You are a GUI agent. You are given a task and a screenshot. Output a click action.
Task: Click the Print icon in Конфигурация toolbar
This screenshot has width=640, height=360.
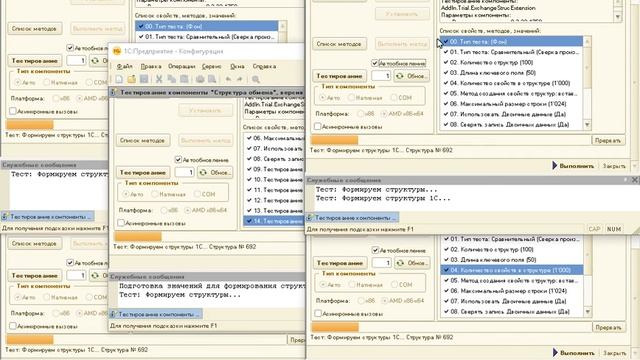pyautogui.click(x=200, y=79)
